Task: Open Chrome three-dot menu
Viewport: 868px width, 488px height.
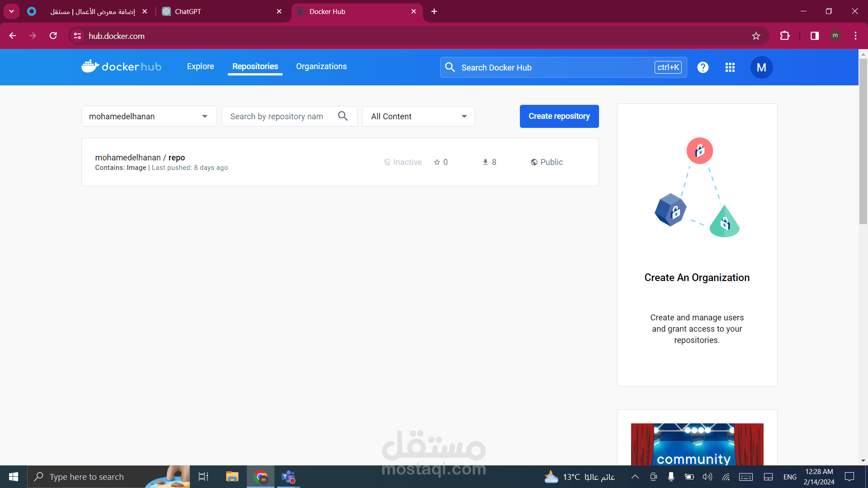Action: (855, 36)
